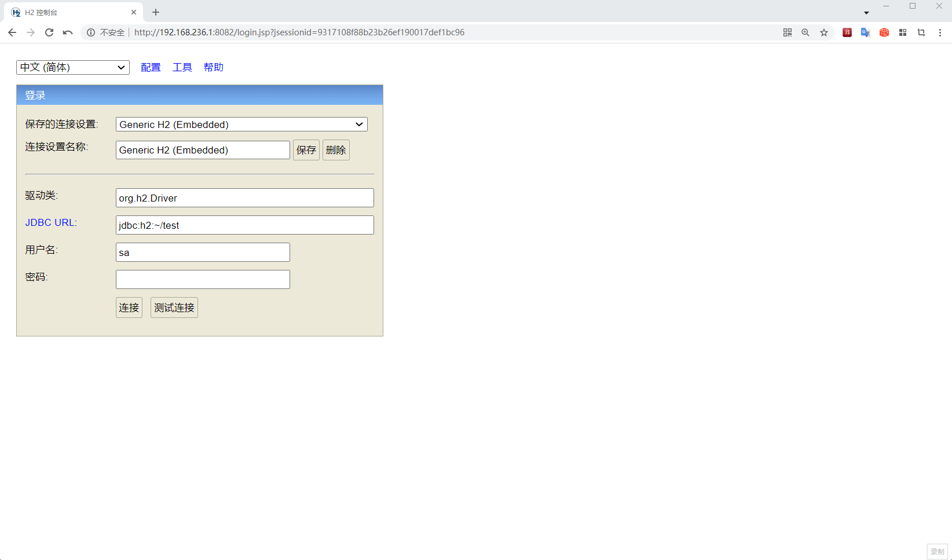
Task: Open the 配置 preferences link
Action: pos(151,67)
